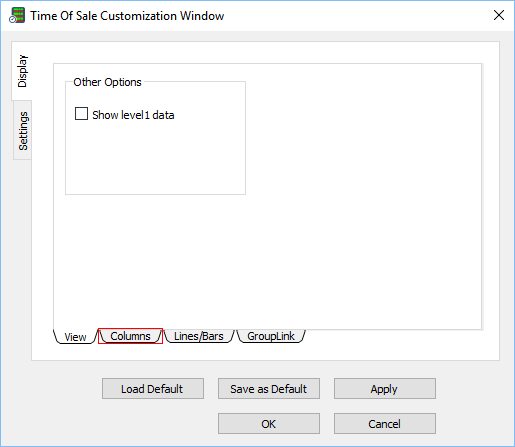The image size is (515, 447).
Task: Select the View tab at the bottom
Action: click(75, 337)
